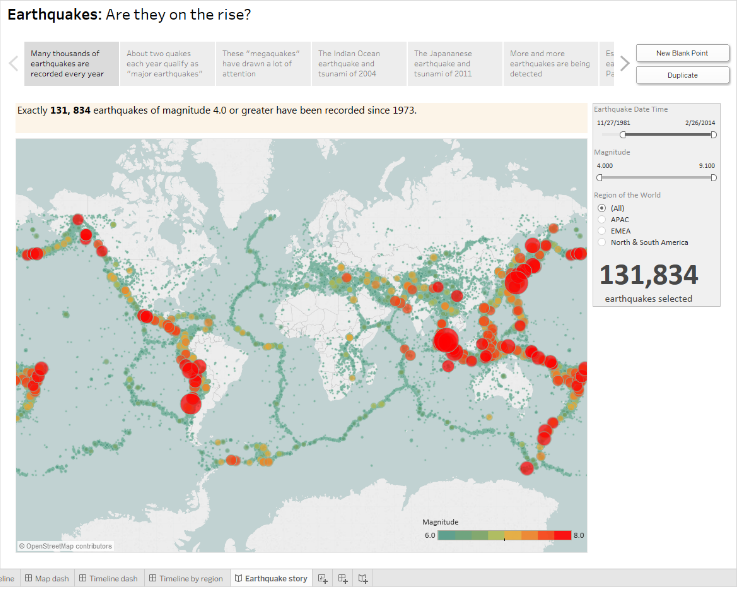
Task: Click 'Earthquakes: Are they on the rise?' title
Action: pyautogui.click(x=129, y=15)
